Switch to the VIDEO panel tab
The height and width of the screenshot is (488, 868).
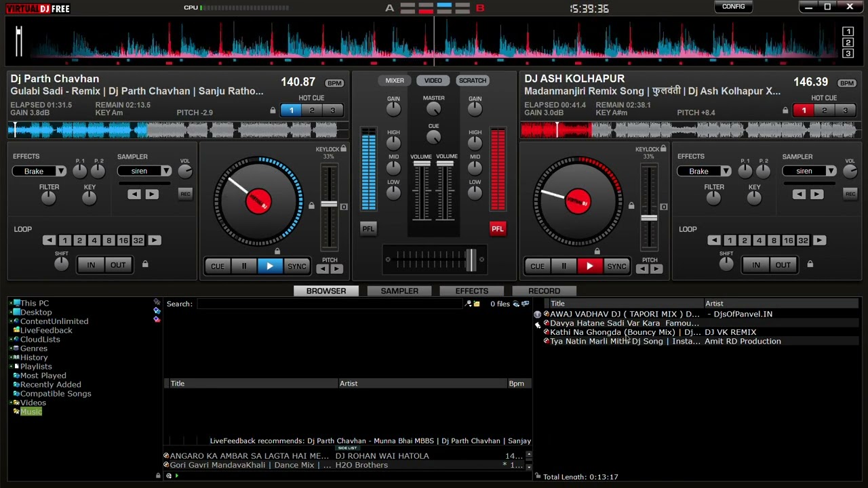pos(433,81)
